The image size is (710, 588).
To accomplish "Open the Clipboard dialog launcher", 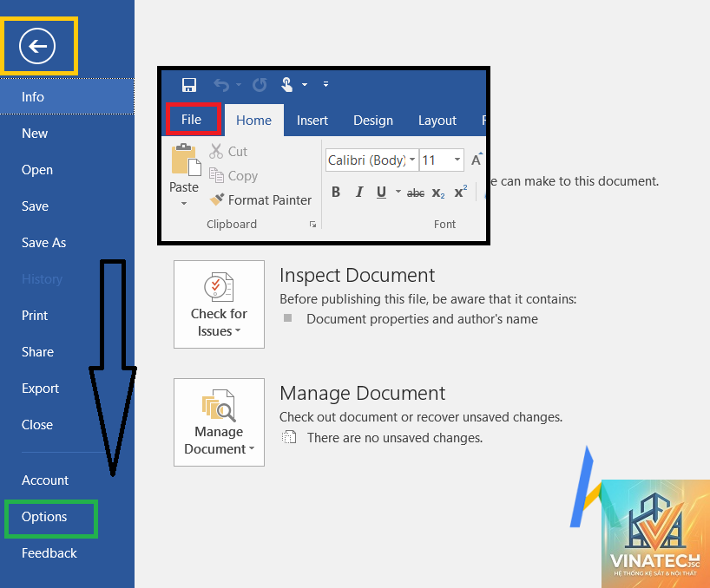I will 312,225.
